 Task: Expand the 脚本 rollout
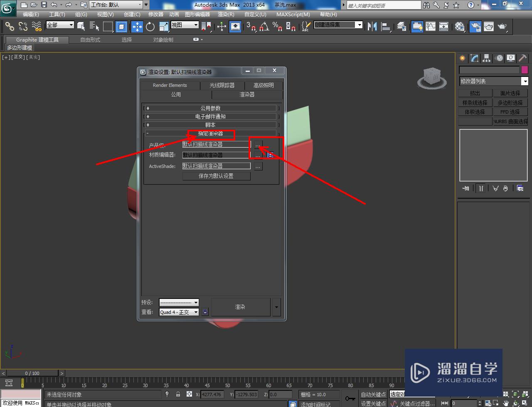(x=210, y=125)
